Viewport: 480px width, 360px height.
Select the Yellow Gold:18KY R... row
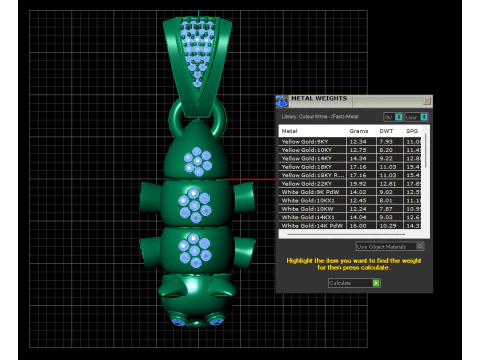point(350,175)
